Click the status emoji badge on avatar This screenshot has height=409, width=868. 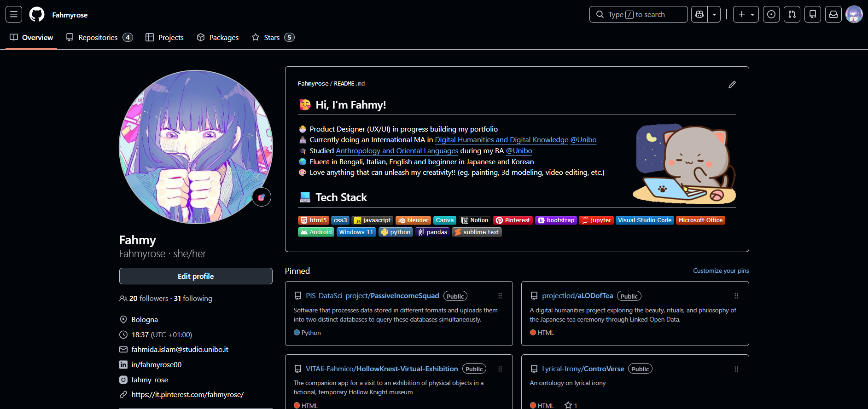point(262,197)
